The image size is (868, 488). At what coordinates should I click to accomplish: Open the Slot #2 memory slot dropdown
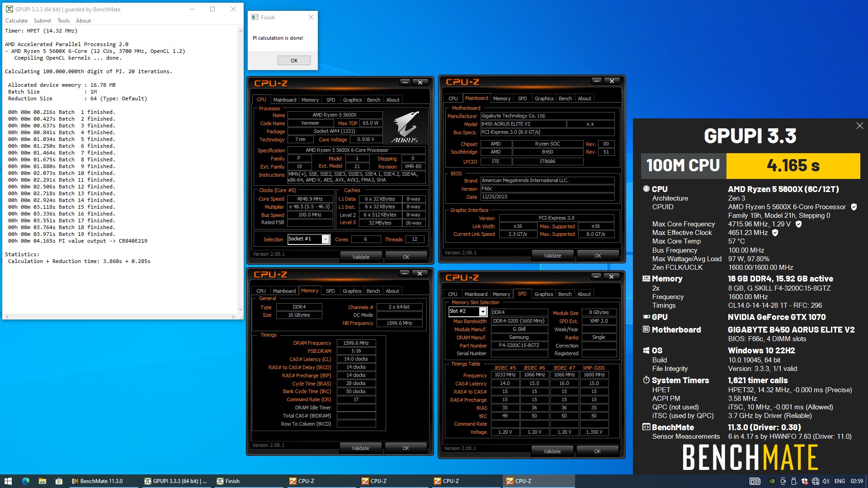(483, 312)
